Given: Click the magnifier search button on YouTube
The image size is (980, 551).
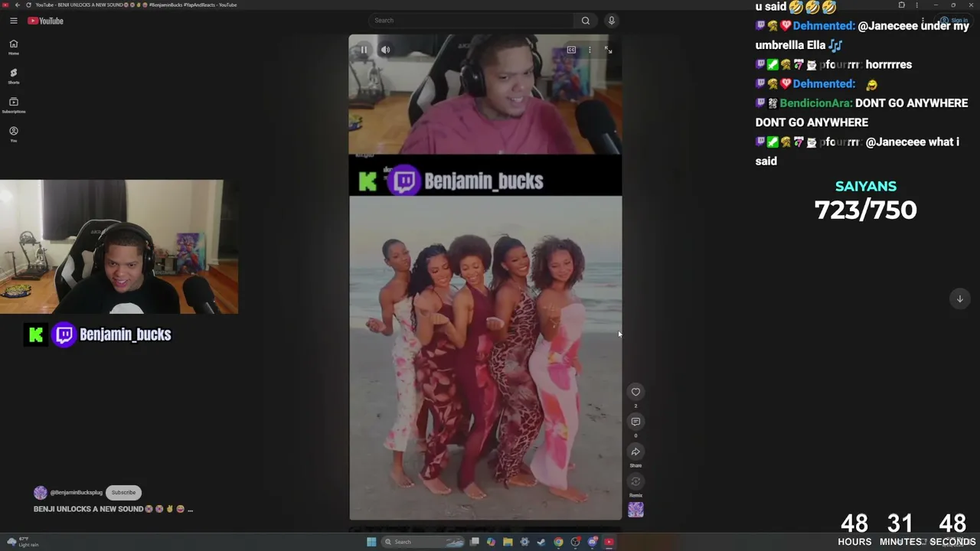Looking at the screenshot, I should pos(586,21).
